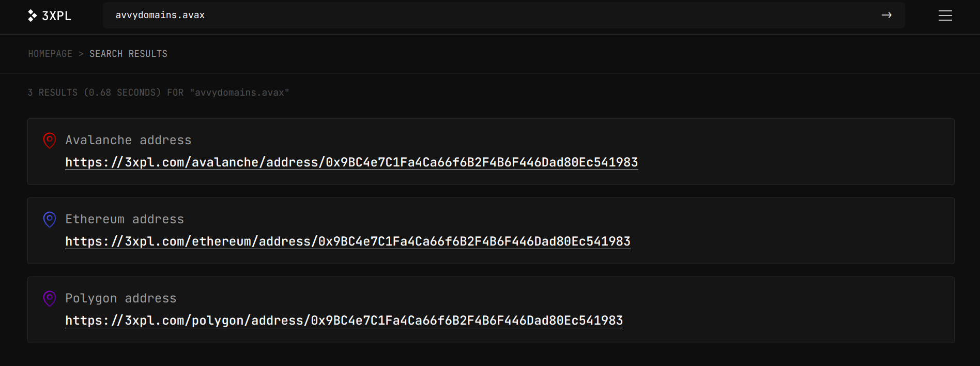Click the purple Polygon pin icon
The height and width of the screenshot is (366, 980).
point(50,298)
